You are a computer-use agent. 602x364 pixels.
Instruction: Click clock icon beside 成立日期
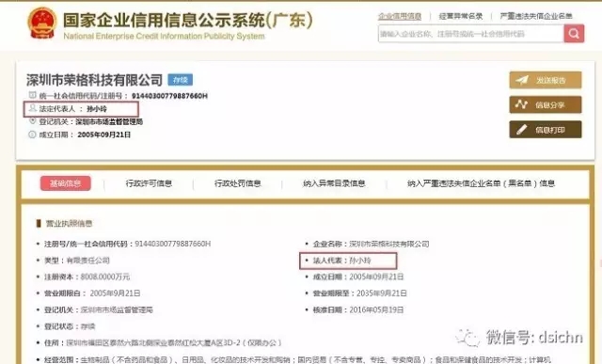click(32, 135)
